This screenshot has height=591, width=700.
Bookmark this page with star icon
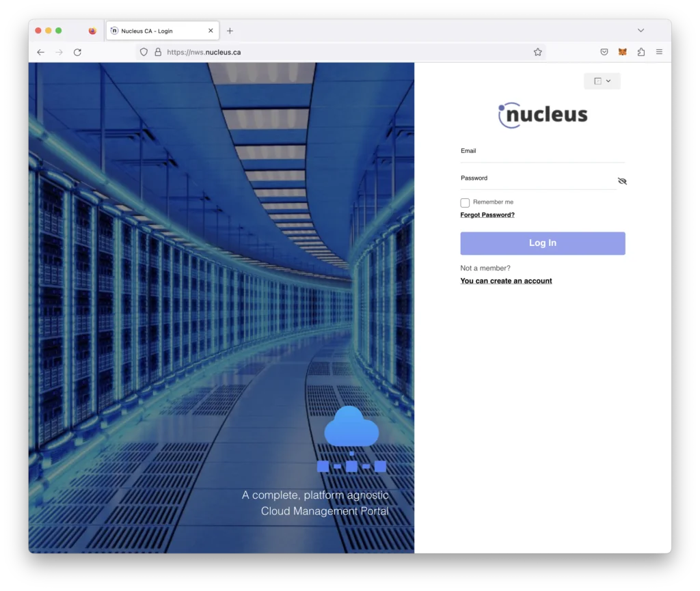click(537, 52)
